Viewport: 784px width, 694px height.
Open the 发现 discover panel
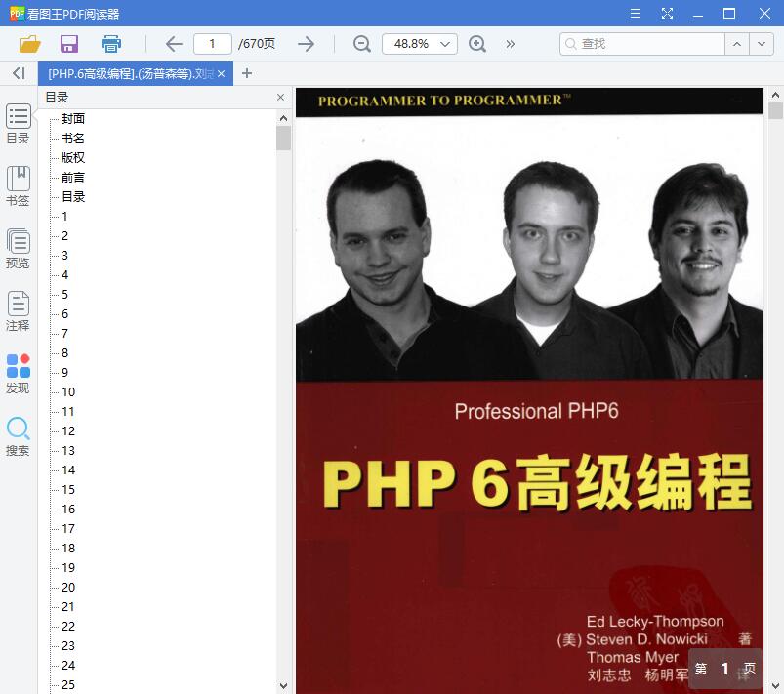pos(17,375)
